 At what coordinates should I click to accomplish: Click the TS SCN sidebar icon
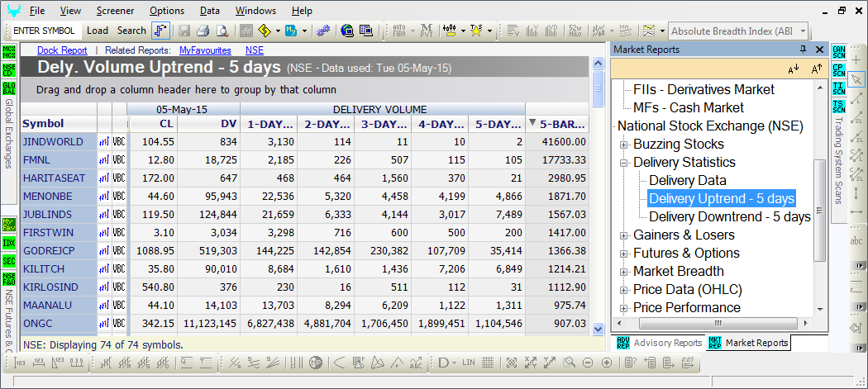point(839,106)
